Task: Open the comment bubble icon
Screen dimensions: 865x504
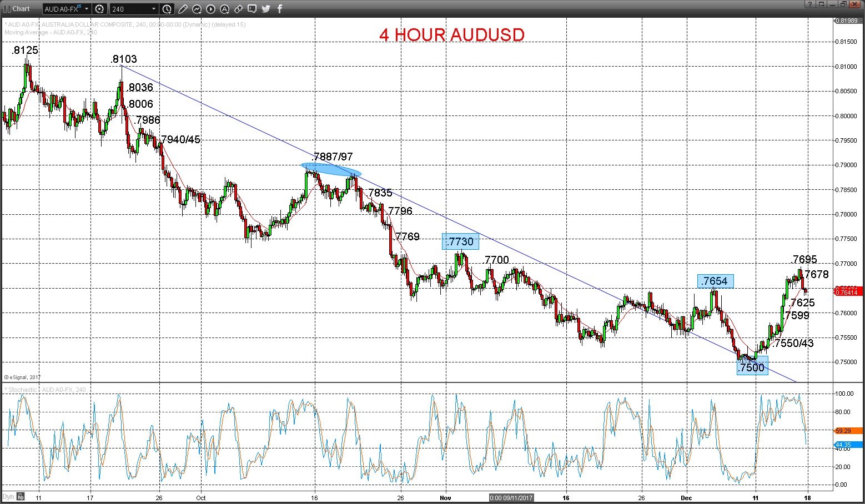Action: pyautogui.click(x=252, y=9)
